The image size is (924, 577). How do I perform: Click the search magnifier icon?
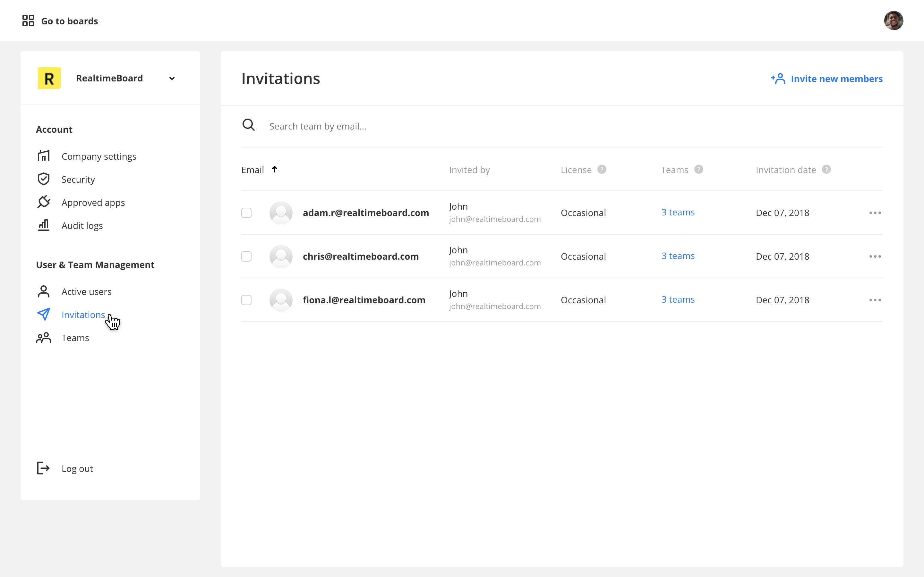point(249,125)
